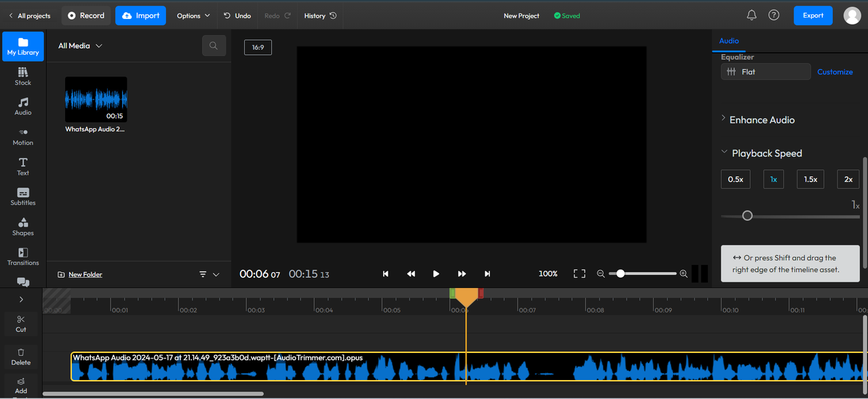Open the Subtitles panel
This screenshot has width=868, height=399.
23,196
